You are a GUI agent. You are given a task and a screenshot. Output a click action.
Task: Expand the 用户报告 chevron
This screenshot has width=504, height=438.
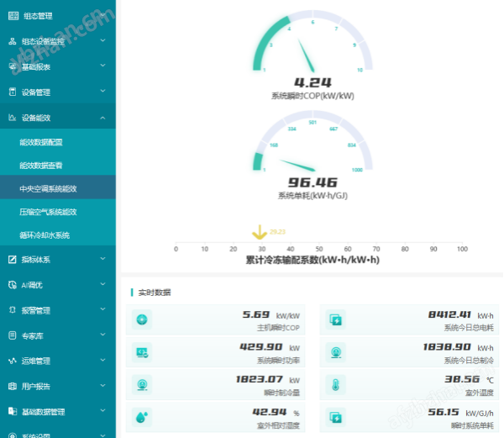[x=102, y=385]
